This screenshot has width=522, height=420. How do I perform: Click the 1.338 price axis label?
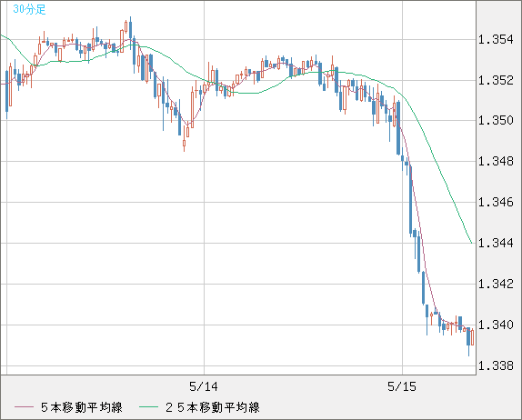(496, 365)
